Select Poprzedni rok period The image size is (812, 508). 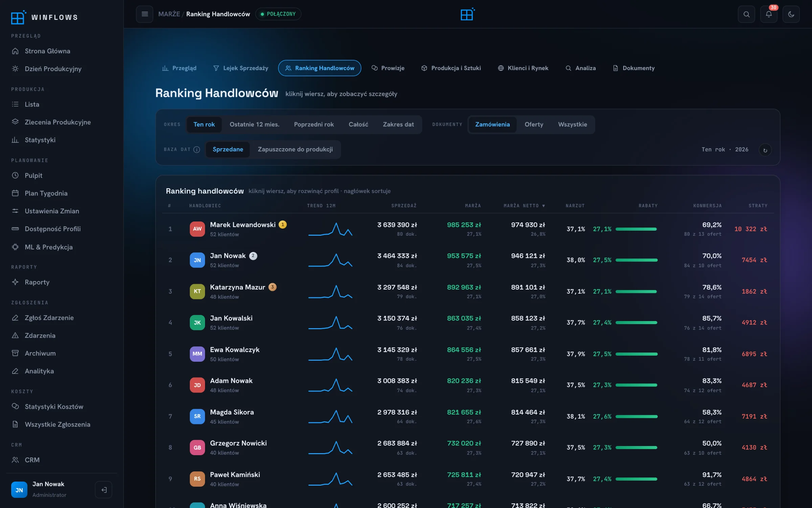(x=314, y=125)
